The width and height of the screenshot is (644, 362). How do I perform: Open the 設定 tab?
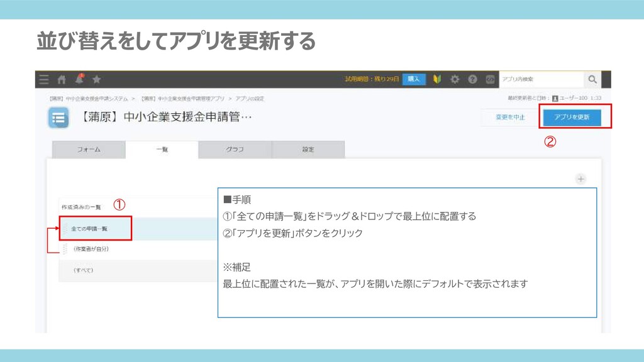[308, 150]
